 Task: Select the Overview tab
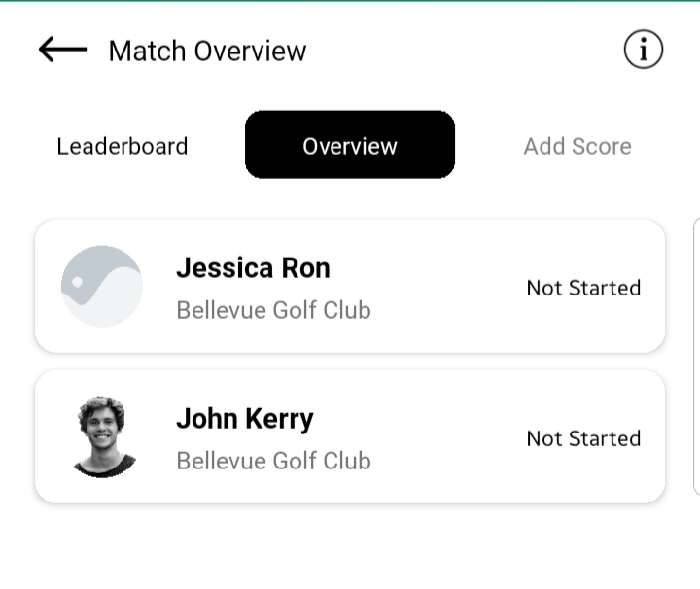[x=350, y=145]
